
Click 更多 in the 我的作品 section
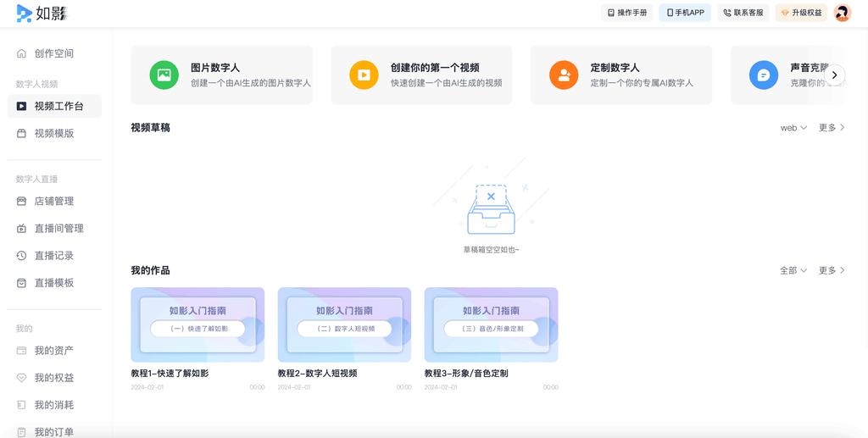click(832, 270)
